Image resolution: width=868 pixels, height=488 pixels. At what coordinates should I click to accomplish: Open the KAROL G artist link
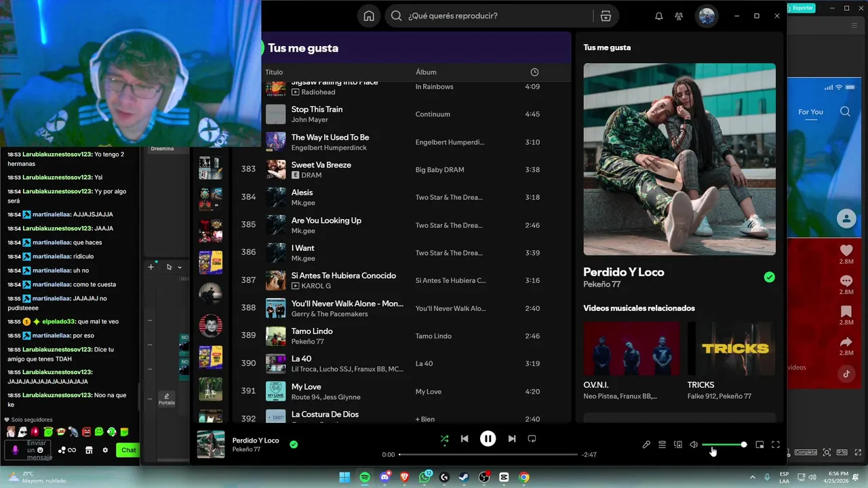(x=316, y=286)
